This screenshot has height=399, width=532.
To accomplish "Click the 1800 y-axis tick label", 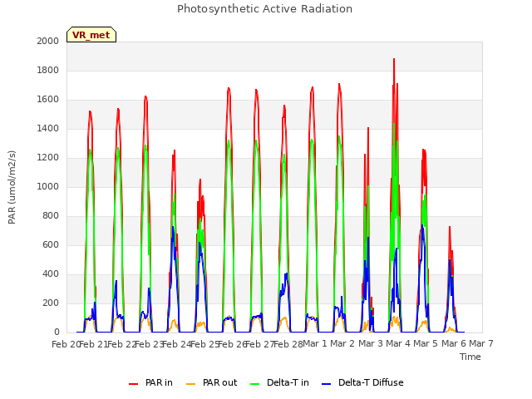I will (48, 70).
